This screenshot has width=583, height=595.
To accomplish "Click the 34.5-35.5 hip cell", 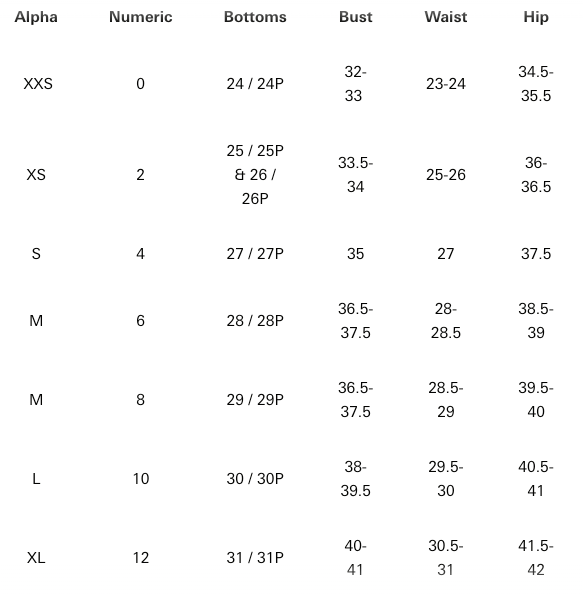I will (536, 84).
